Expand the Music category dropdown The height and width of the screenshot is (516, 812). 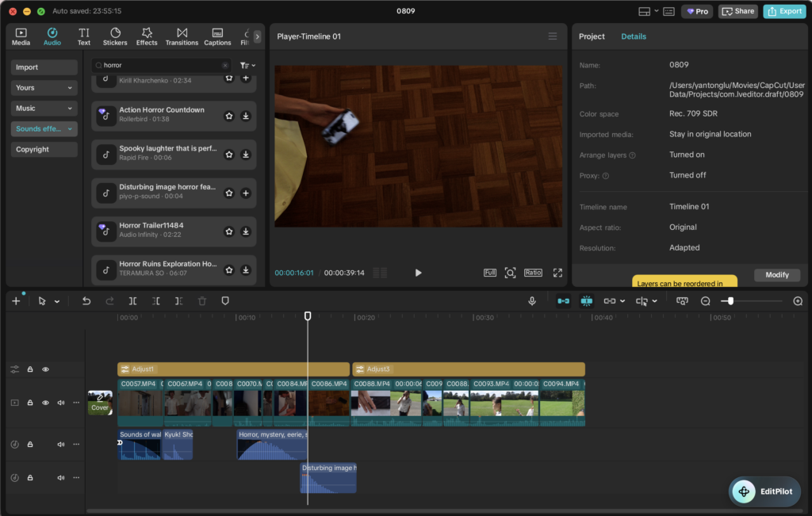coord(44,108)
